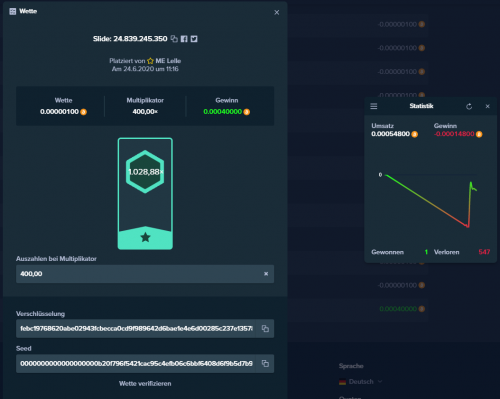Copy the Seed value
The width and height of the screenshot is (500, 399).
(x=265, y=363)
